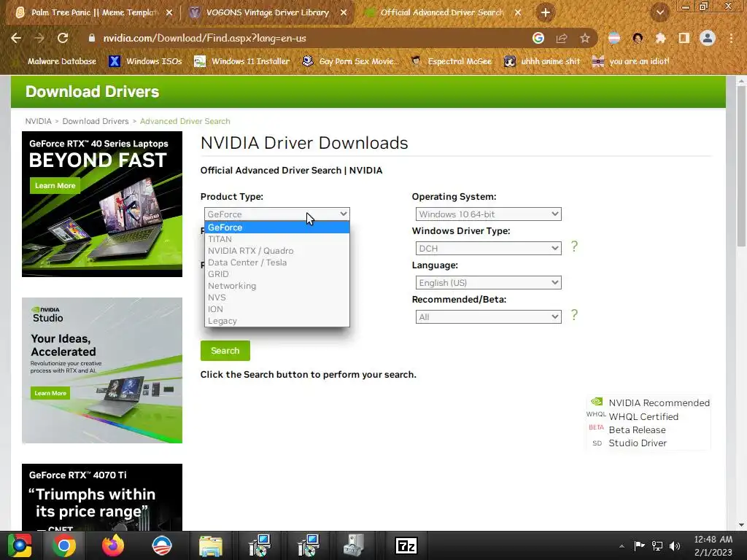Open the Advanced Driver Search breadcrumb link
Viewport: 747px width, 560px height.
pyautogui.click(x=185, y=122)
